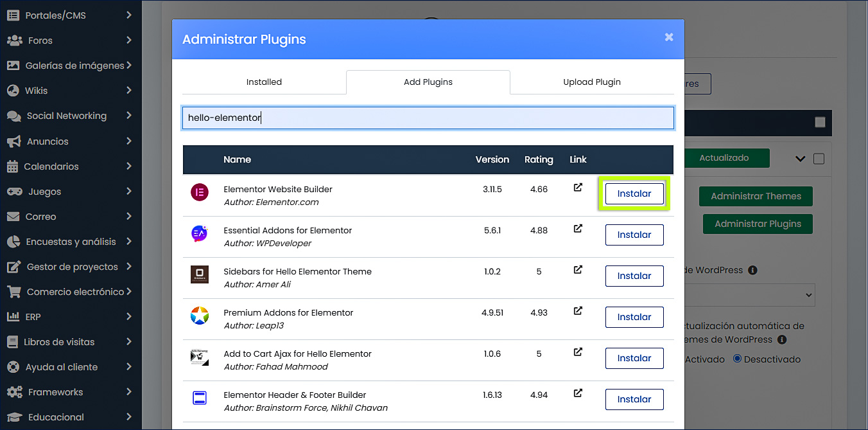Viewport: 868px width, 430px height.
Task: Click the Administrar Themes button
Action: coord(756,196)
